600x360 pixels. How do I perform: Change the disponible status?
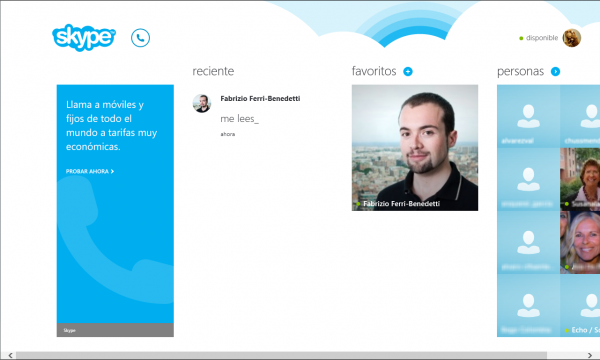542,38
